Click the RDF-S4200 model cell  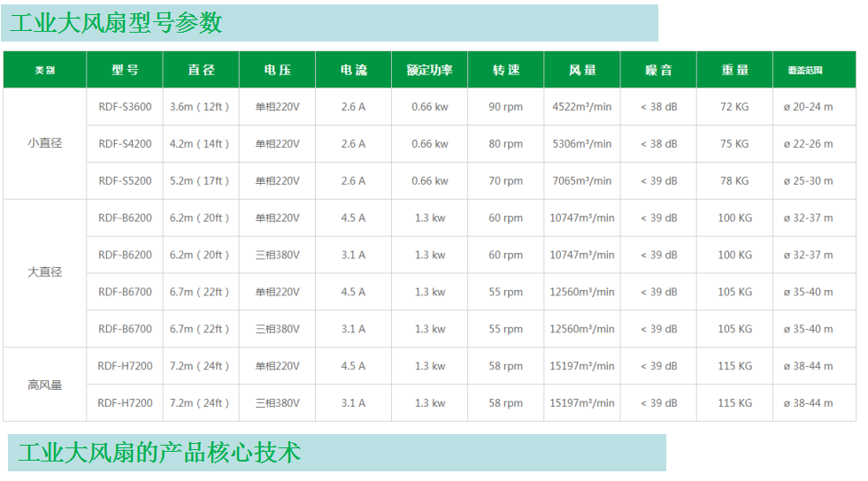point(125,144)
